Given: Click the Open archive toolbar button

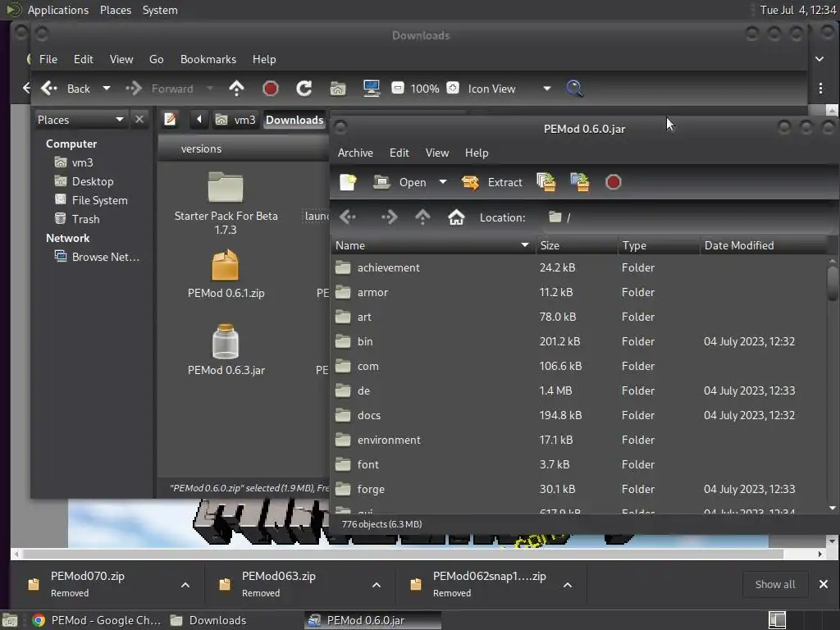Looking at the screenshot, I should [400, 182].
